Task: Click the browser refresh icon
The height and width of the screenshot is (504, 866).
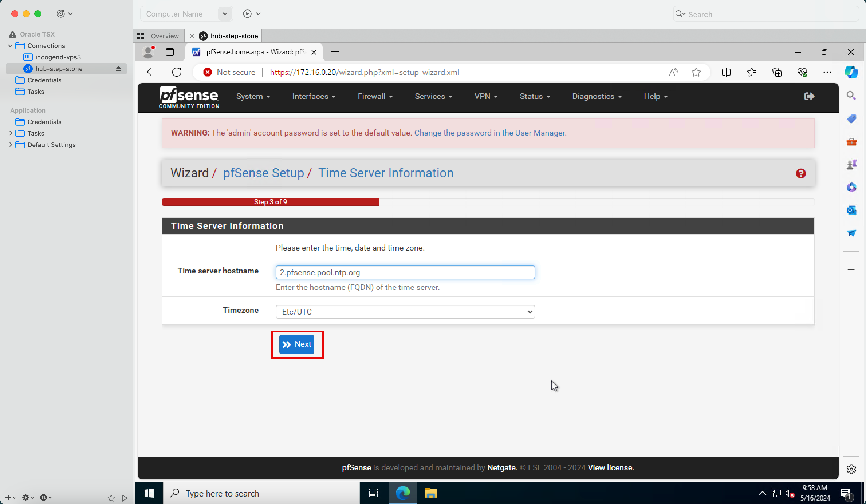Action: [177, 72]
